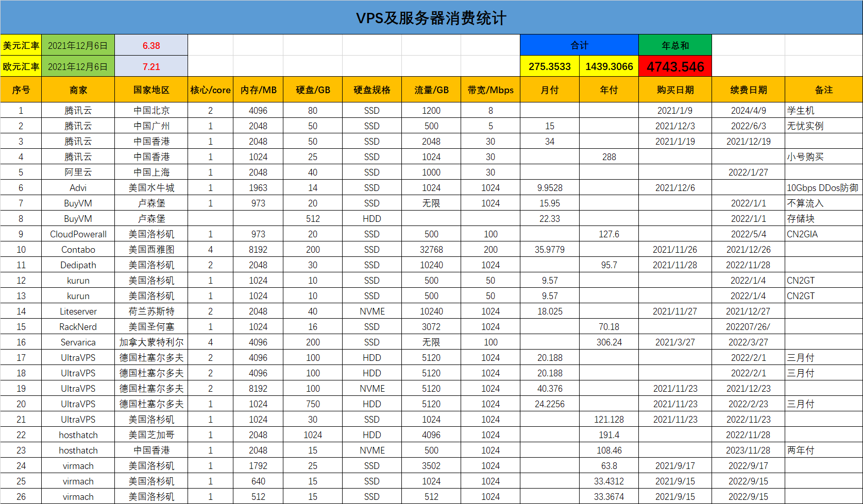Select the 荷兰苏斯特 region cell

point(151,311)
